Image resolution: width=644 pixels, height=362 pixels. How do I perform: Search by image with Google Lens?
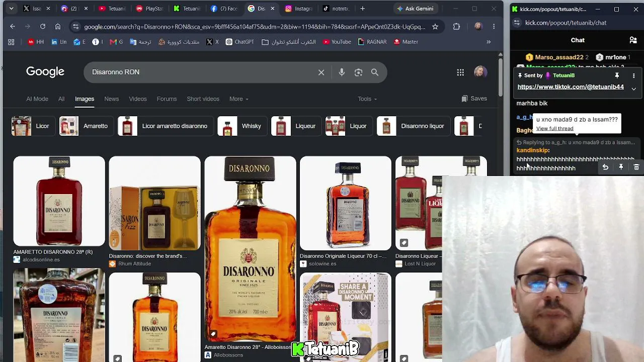358,72
